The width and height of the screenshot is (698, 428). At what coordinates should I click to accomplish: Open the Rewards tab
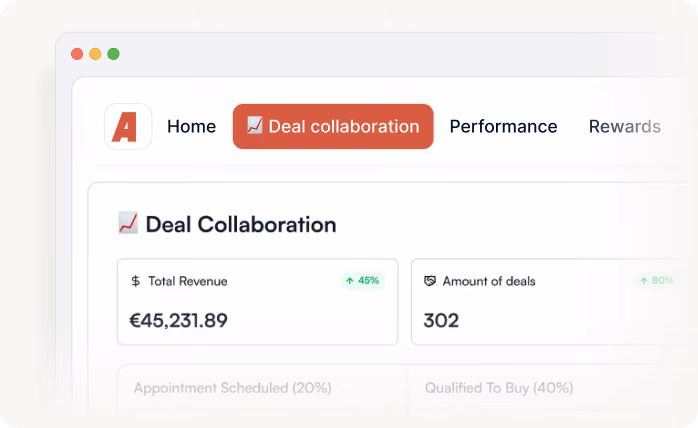click(625, 126)
